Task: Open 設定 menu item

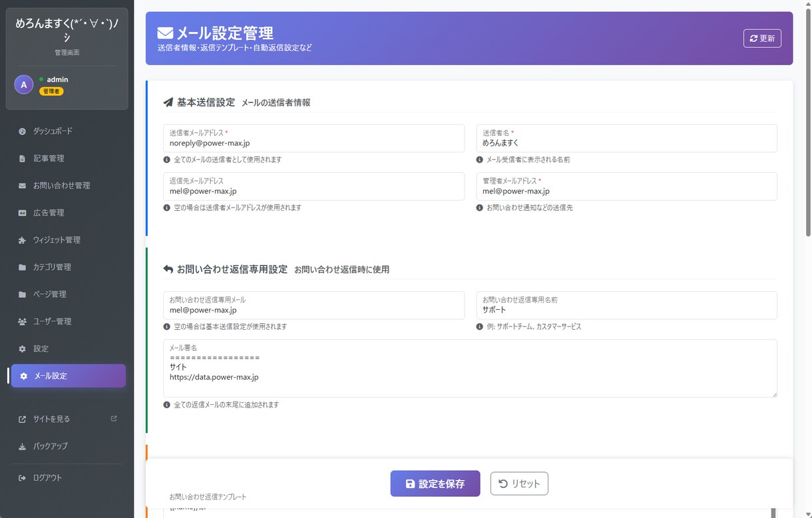Action: pos(69,349)
